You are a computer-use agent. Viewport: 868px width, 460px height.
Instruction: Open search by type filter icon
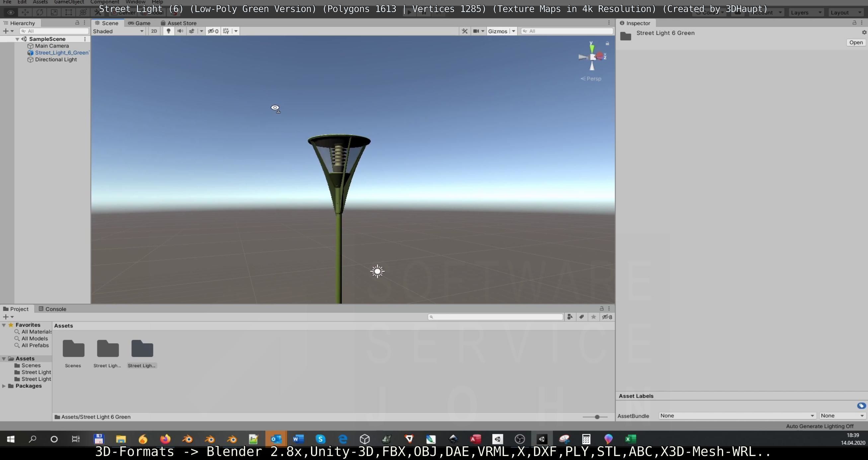[570, 317]
